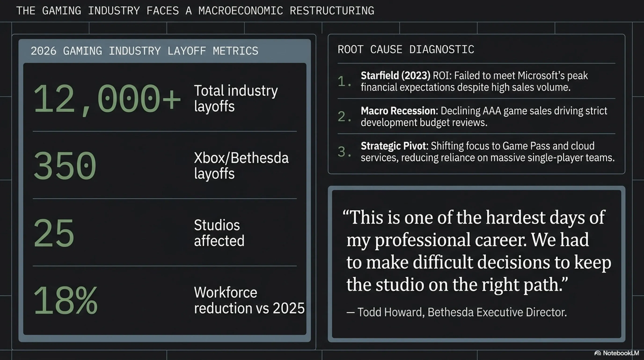Viewport: 644px width, 360px height.
Task: Click list number 1 marker
Action: tap(344, 81)
